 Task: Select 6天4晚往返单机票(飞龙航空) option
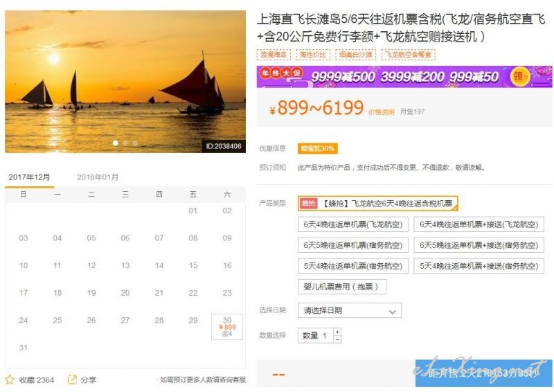tap(353, 224)
